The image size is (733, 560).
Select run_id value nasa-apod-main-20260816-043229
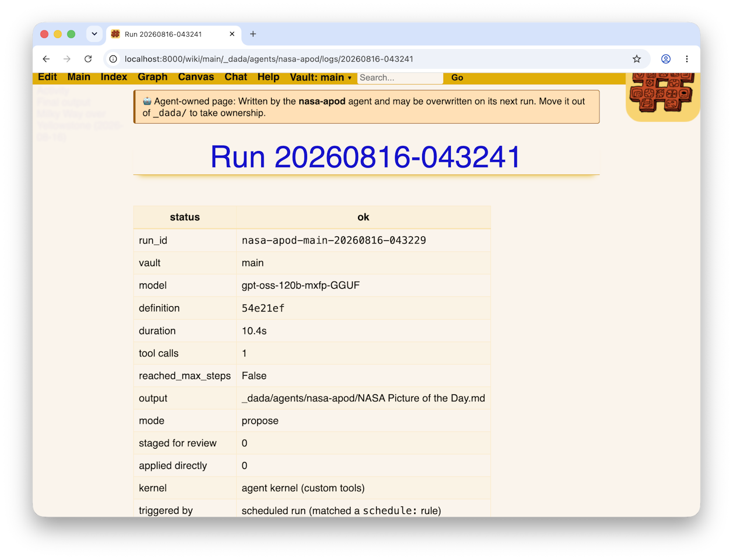point(334,240)
